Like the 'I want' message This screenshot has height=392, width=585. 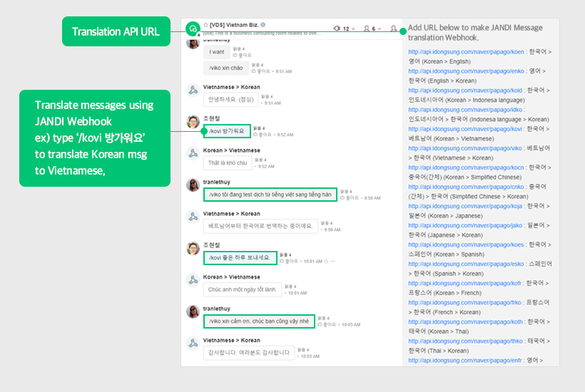tap(242, 55)
